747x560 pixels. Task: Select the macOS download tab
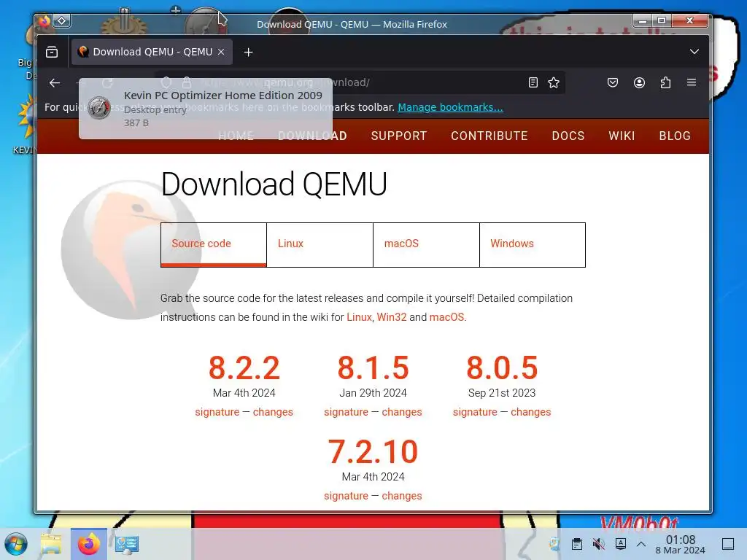426,245
